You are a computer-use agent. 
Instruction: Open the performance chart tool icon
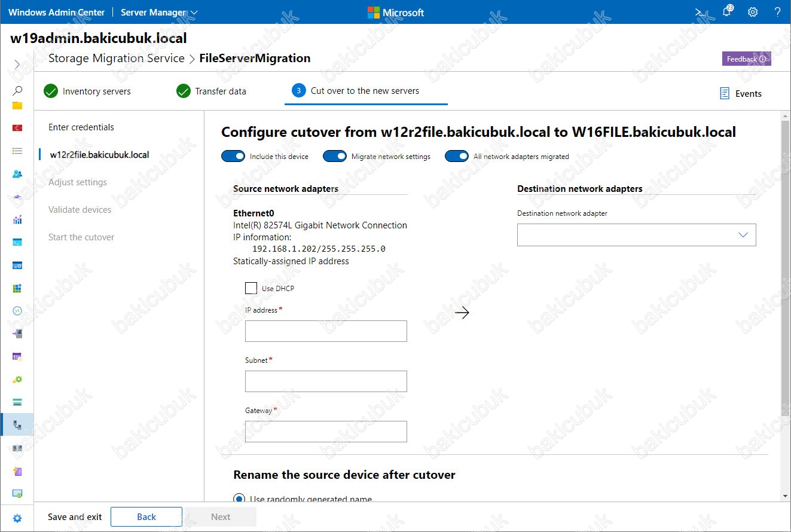click(x=17, y=219)
